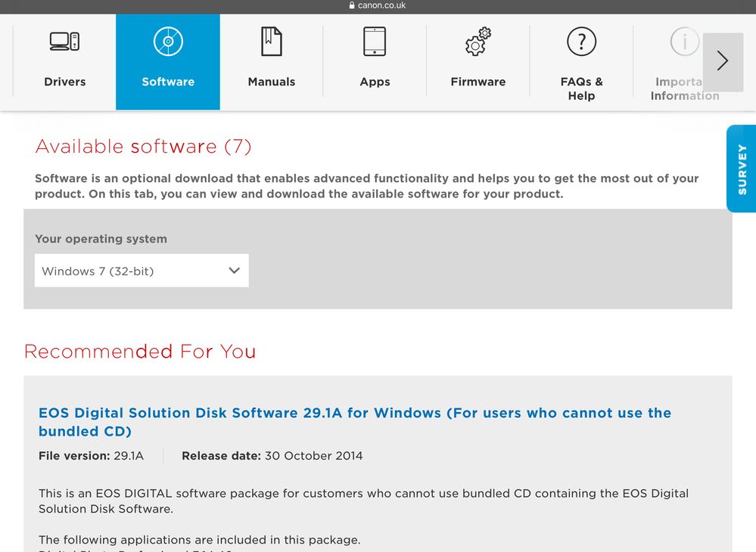Open the Apps tab label
The image size is (756, 552).
coord(375,82)
